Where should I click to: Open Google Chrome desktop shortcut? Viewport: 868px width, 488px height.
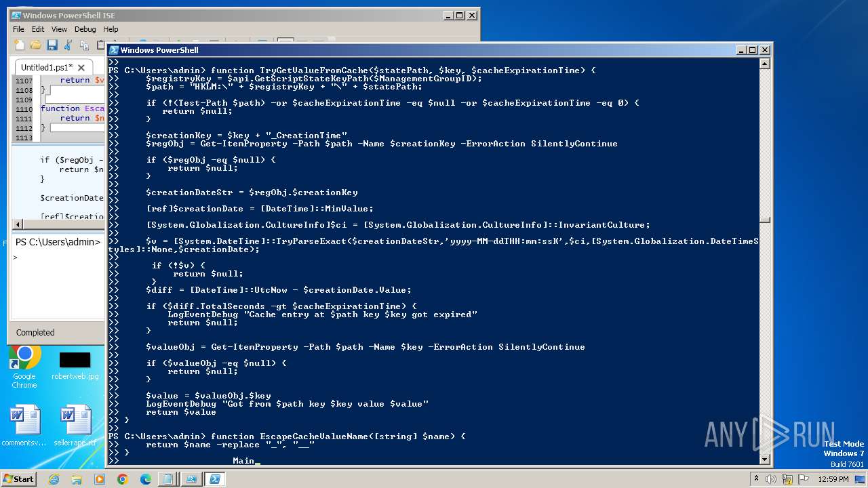24,367
